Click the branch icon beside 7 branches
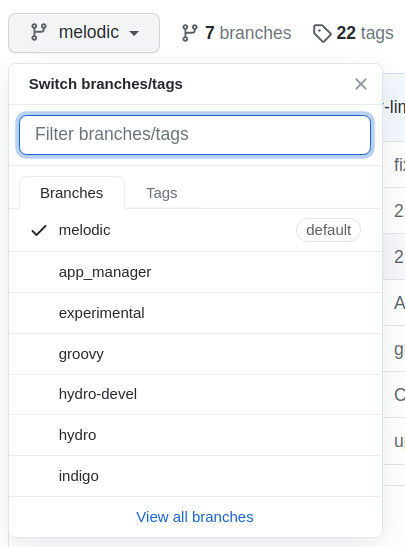 [190, 33]
